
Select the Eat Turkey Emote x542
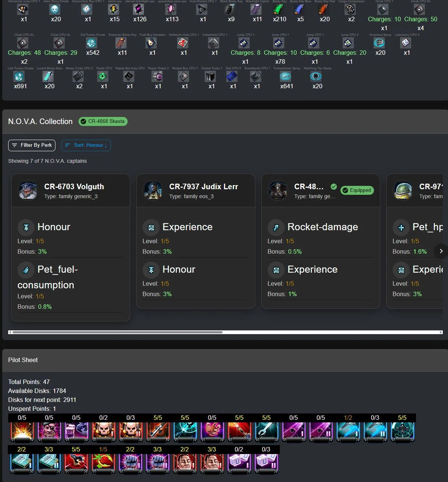tap(92, 43)
